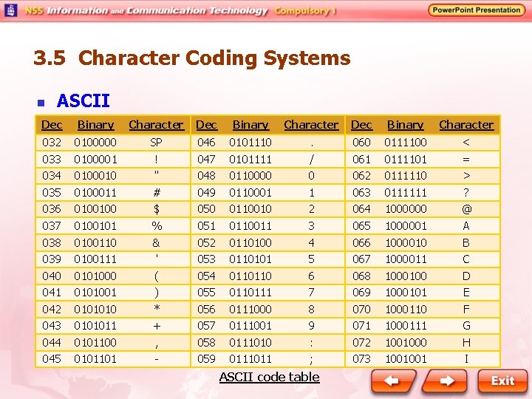Viewport: 532px width, 399px height.
Task: Click the third 'Character' column header
Action: point(466,125)
